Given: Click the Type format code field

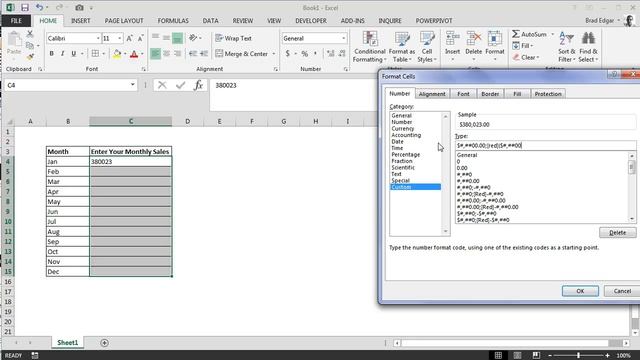Looking at the screenshot, I should (545, 145).
